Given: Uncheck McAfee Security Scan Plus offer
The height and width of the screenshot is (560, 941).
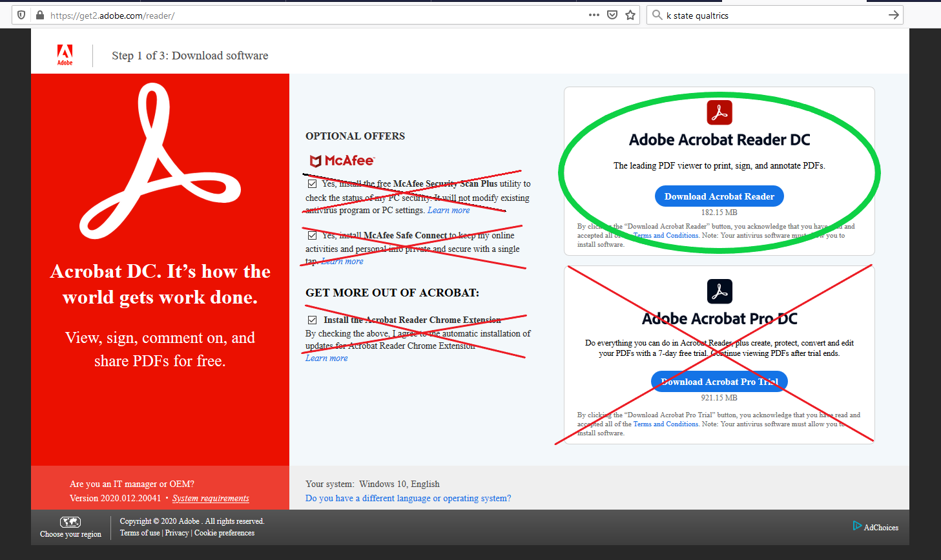Looking at the screenshot, I should (312, 184).
